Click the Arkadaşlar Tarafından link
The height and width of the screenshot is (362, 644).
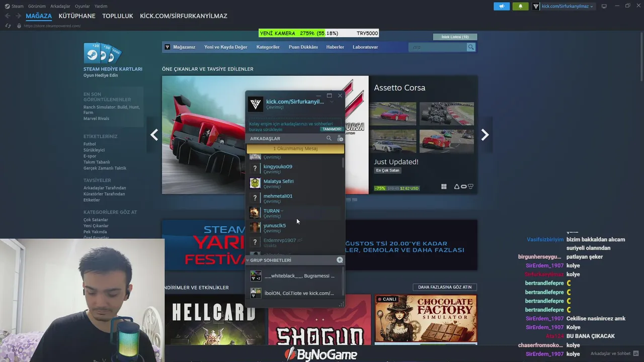[x=105, y=188]
